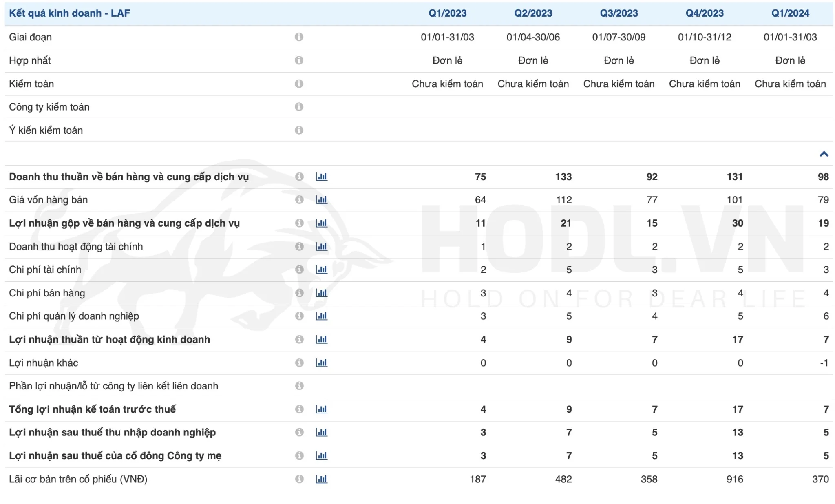Click info icon beside Hợp nhất
Image resolution: width=835 pixels, height=504 pixels.
coord(299,60)
